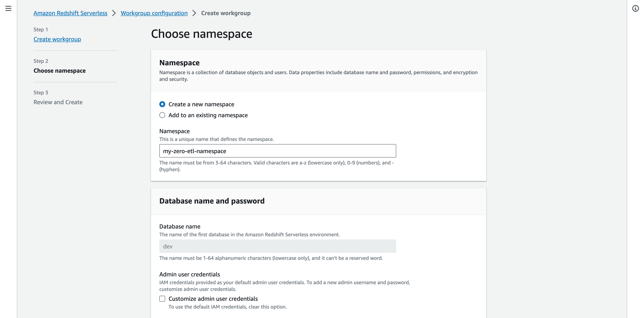This screenshot has height=318, width=644.
Task: Click the Namespace name input field
Action: click(x=278, y=151)
